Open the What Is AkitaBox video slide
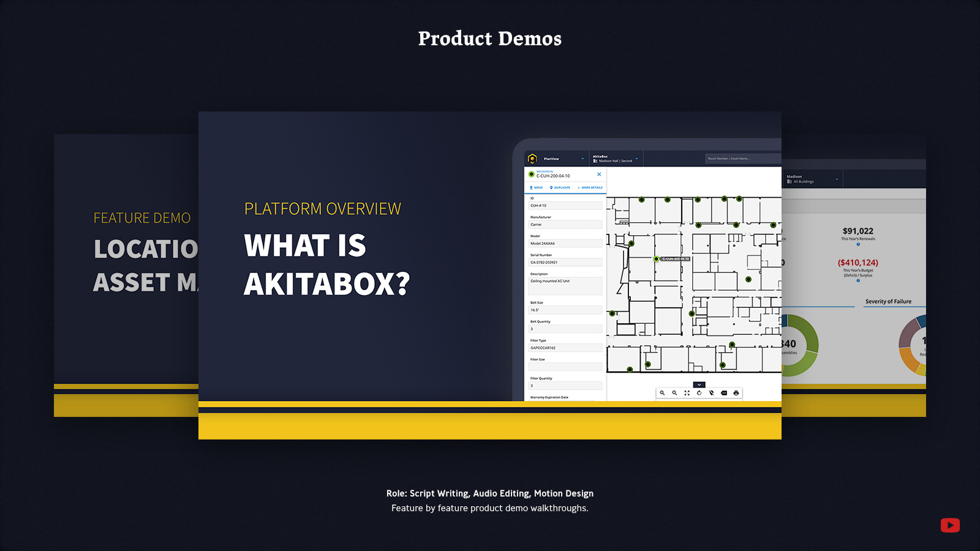The image size is (980, 551). pos(490,275)
